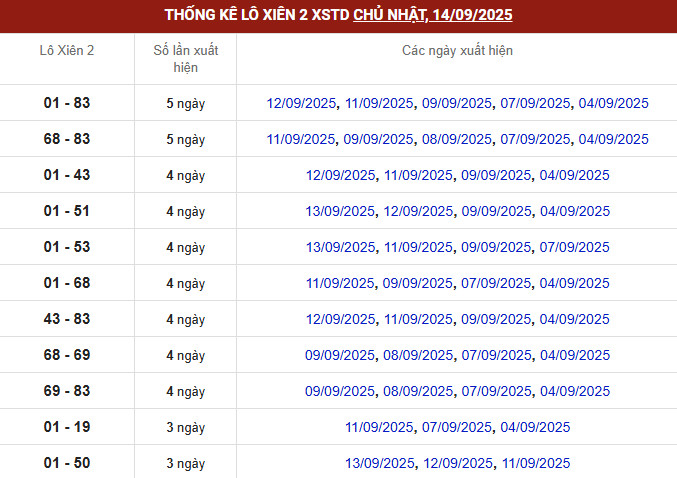
Task: Open 11/09/2025 in the 68 - 83 row
Action: (x=301, y=139)
